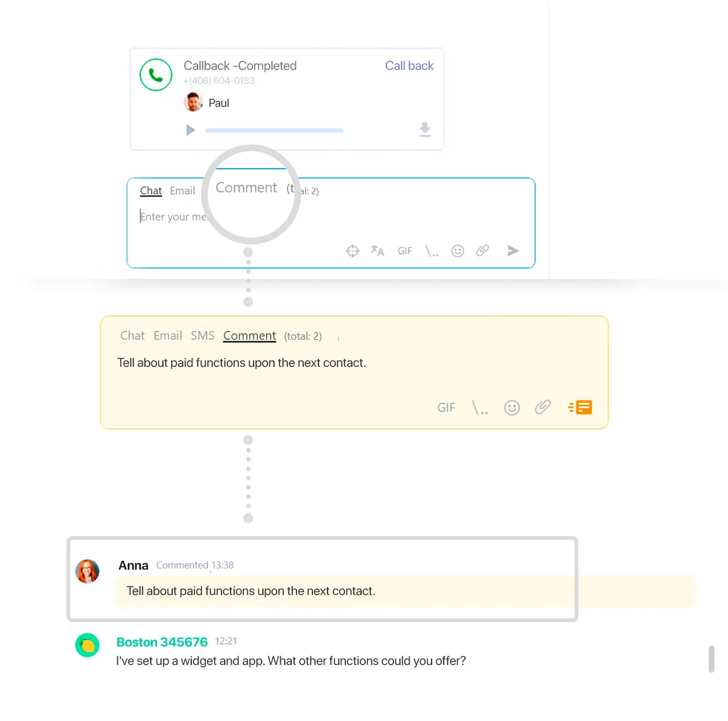Select the SMS tab in comment box
The image size is (728, 721).
(x=202, y=336)
